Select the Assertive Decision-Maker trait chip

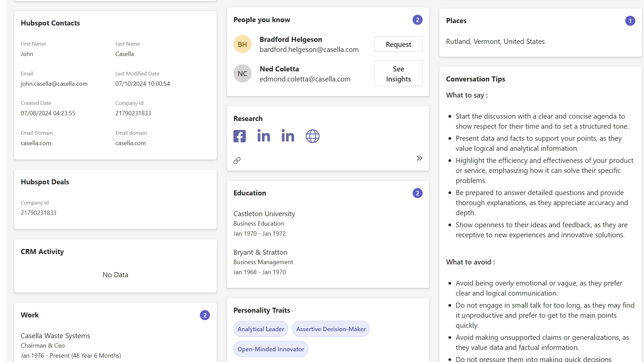(331, 329)
